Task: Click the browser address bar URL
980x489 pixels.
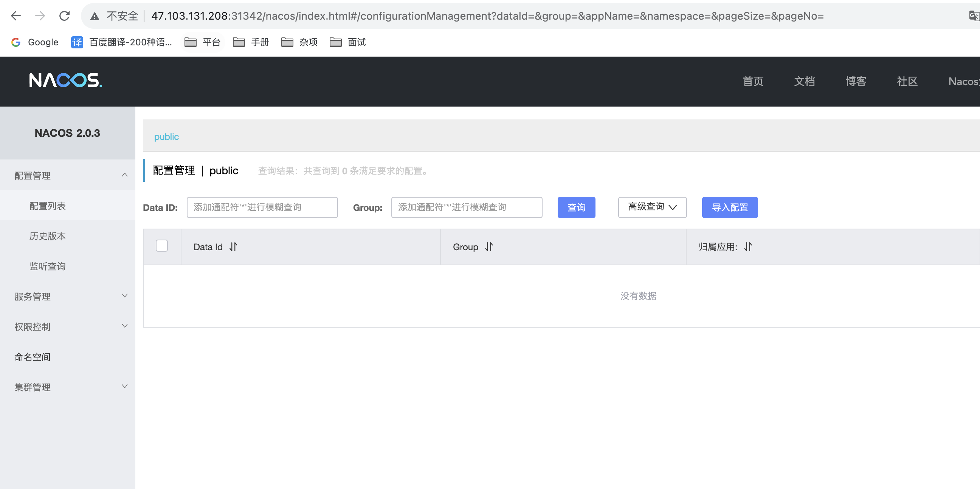Action: tap(487, 16)
